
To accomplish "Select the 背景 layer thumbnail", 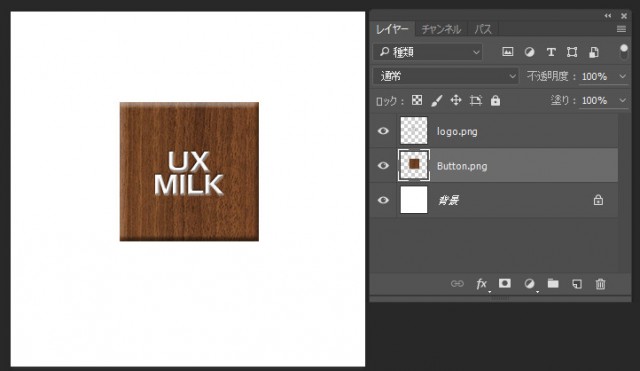I will [x=413, y=200].
